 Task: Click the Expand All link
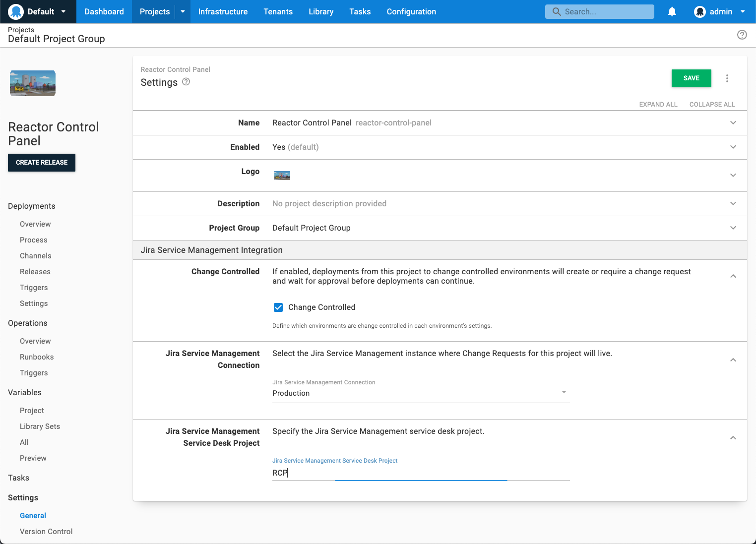click(658, 104)
